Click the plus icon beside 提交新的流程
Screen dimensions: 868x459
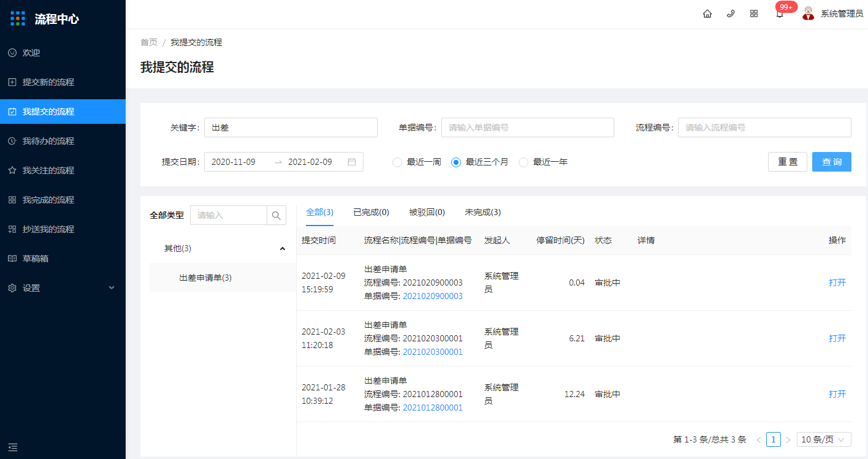12,82
